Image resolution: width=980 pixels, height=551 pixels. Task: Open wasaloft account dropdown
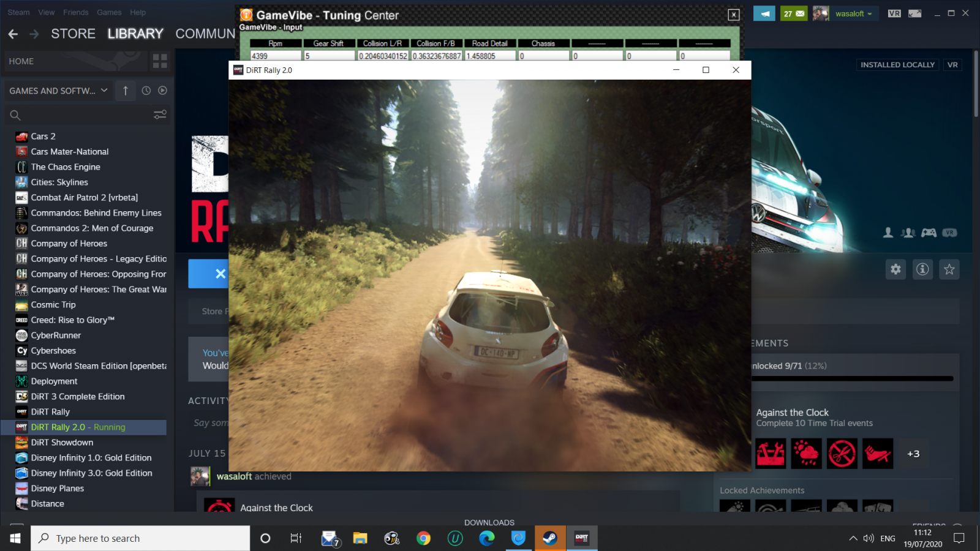point(854,13)
